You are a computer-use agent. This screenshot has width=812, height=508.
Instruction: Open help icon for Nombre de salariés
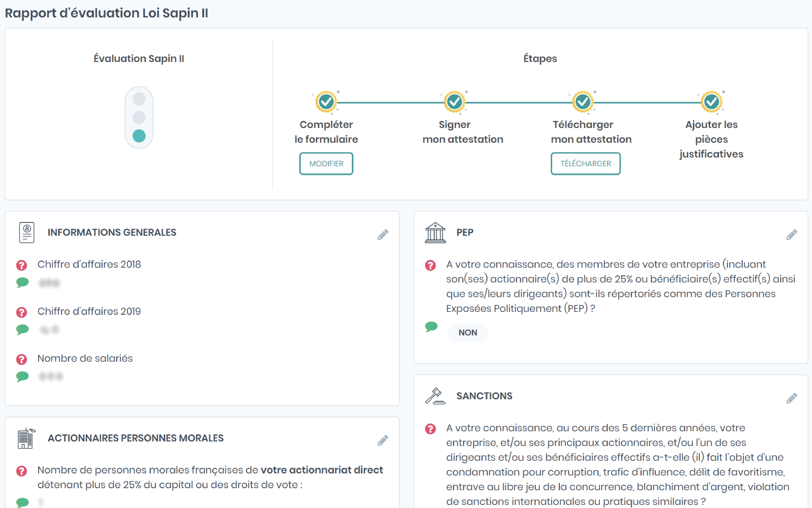coord(22,359)
